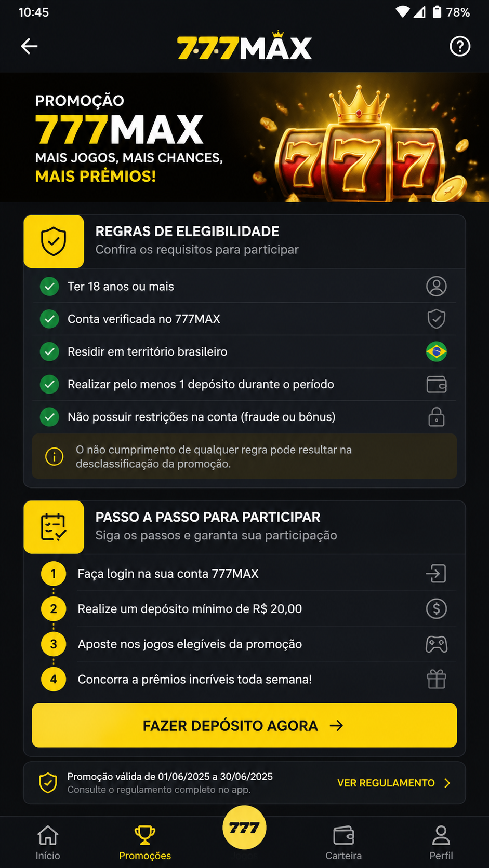Tap the Brazil flag icon

[437, 351]
